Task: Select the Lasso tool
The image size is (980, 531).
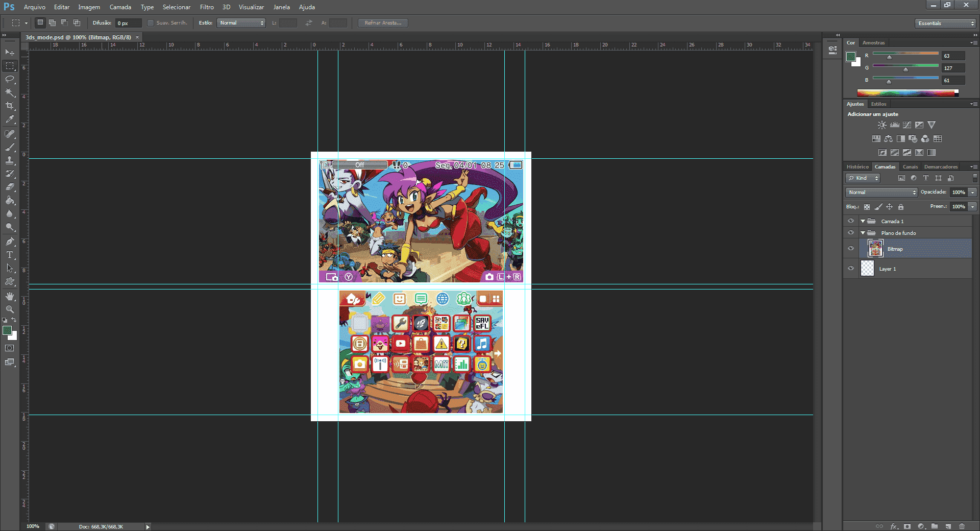Action: (x=10, y=79)
